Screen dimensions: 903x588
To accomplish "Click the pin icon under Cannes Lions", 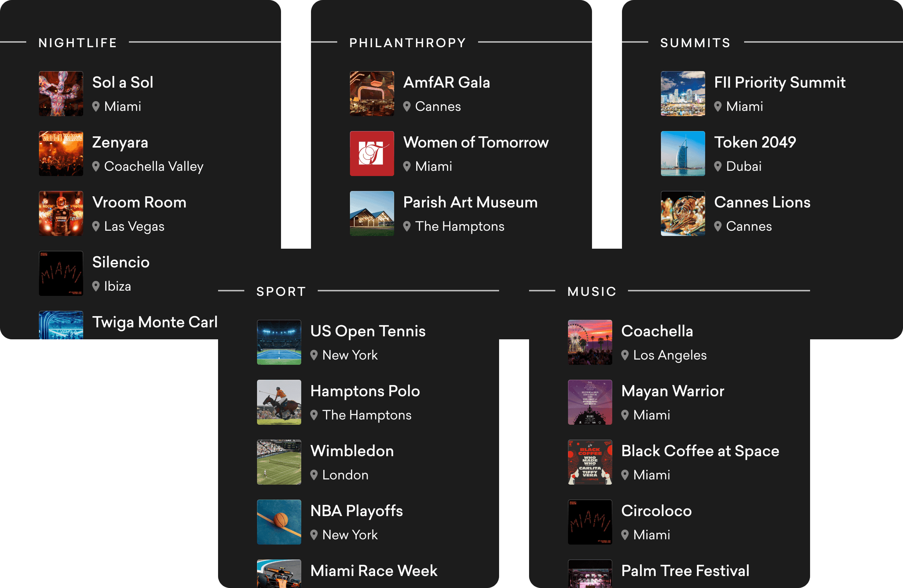I will pyautogui.click(x=718, y=226).
